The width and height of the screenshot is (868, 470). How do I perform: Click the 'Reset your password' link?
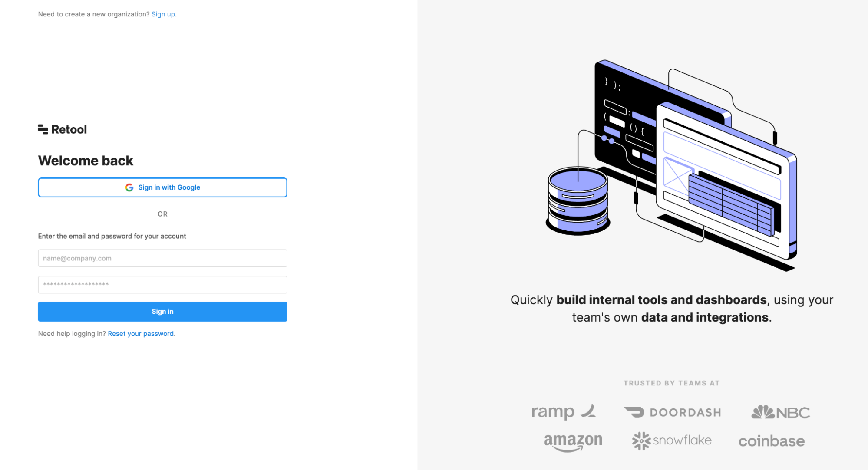pyautogui.click(x=141, y=333)
